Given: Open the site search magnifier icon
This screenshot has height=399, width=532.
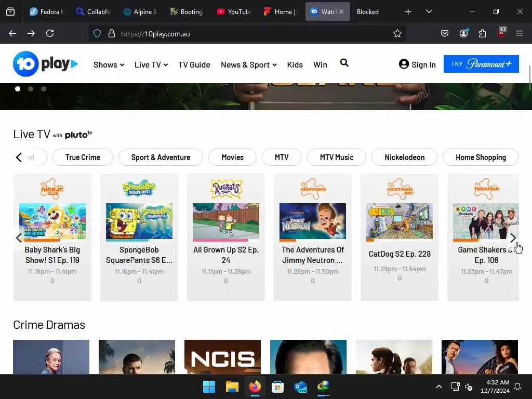Looking at the screenshot, I should pyautogui.click(x=344, y=63).
